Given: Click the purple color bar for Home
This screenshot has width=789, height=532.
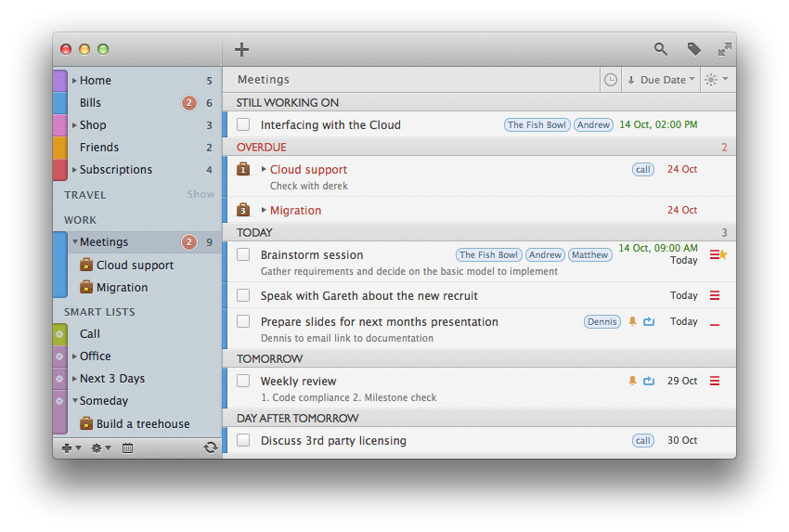Looking at the screenshot, I should pyautogui.click(x=60, y=81).
